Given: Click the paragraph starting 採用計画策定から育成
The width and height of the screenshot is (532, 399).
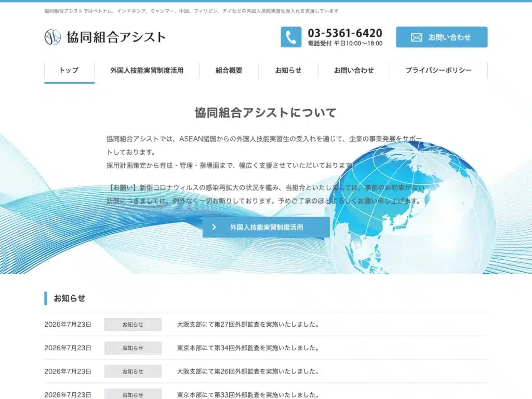Looking at the screenshot, I should [x=231, y=165].
